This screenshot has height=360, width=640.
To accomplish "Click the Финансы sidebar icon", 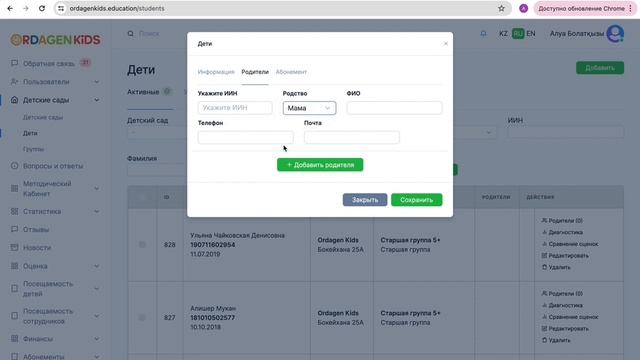I will [14, 338].
